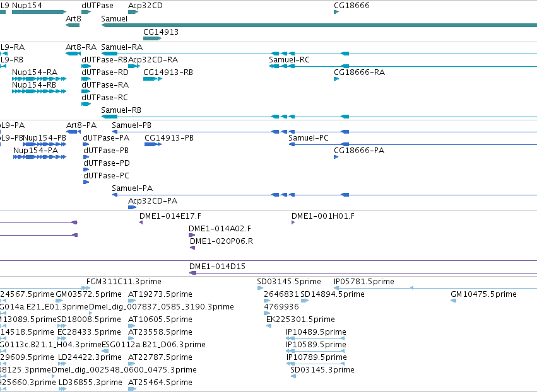This screenshot has height=392, width=537.
Task: Open the LD24422.3prime EST label
Action: coord(90,357)
